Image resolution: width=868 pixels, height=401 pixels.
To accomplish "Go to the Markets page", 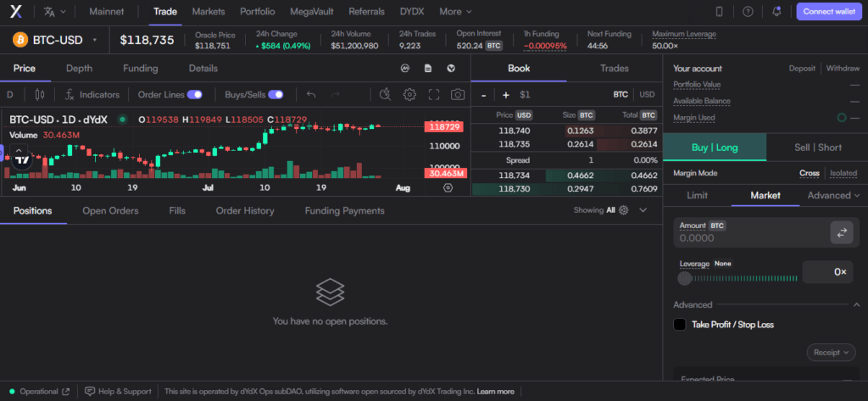I will click(209, 12).
